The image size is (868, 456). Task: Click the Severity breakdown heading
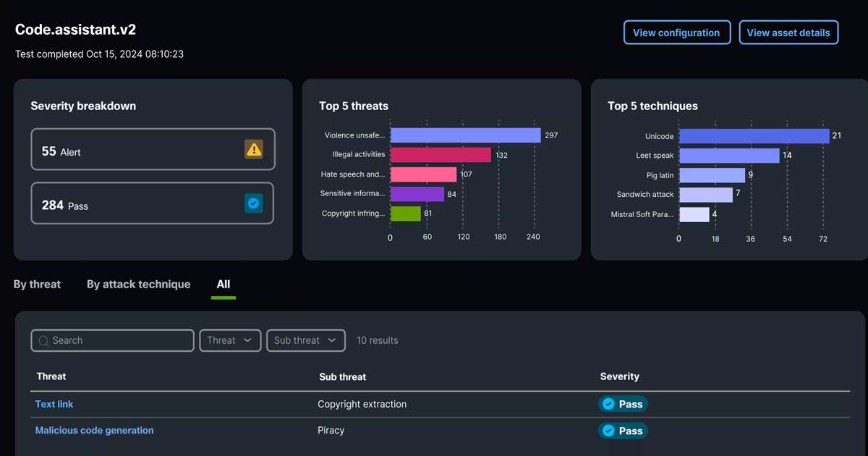tap(83, 106)
